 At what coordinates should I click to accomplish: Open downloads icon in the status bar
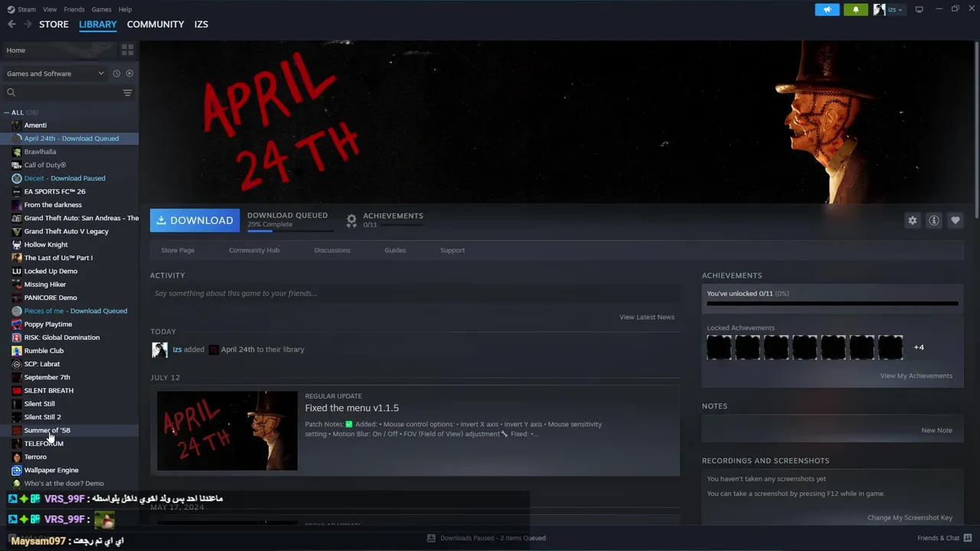coord(431,538)
